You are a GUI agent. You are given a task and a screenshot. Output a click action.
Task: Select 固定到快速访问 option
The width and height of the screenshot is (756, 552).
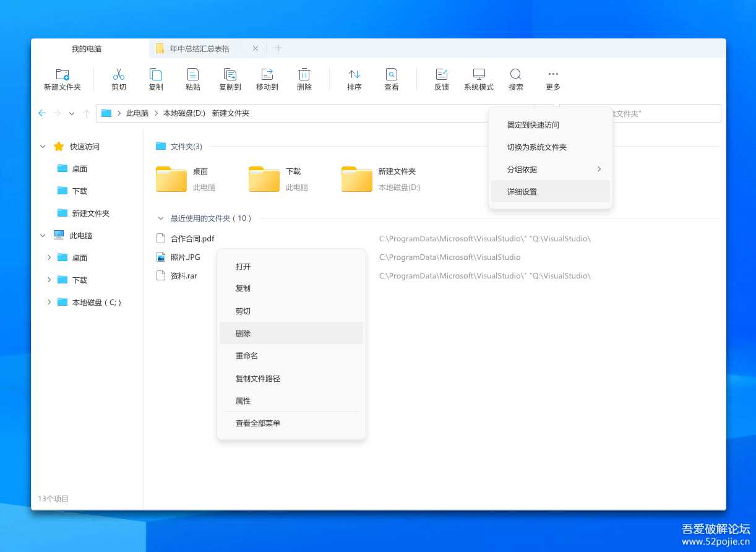click(533, 124)
